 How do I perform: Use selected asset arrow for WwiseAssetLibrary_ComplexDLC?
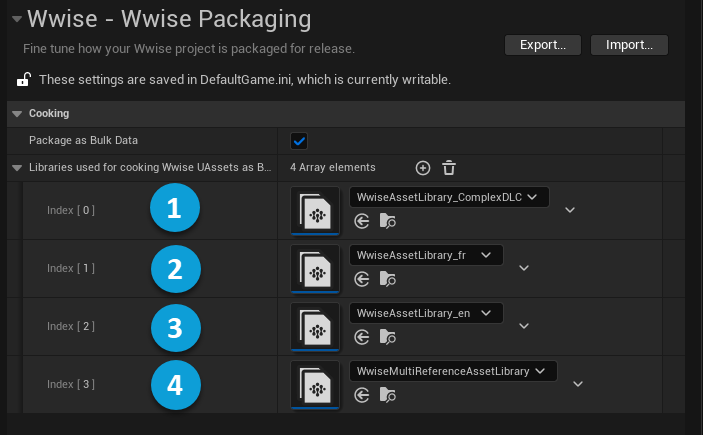coord(362,221)
